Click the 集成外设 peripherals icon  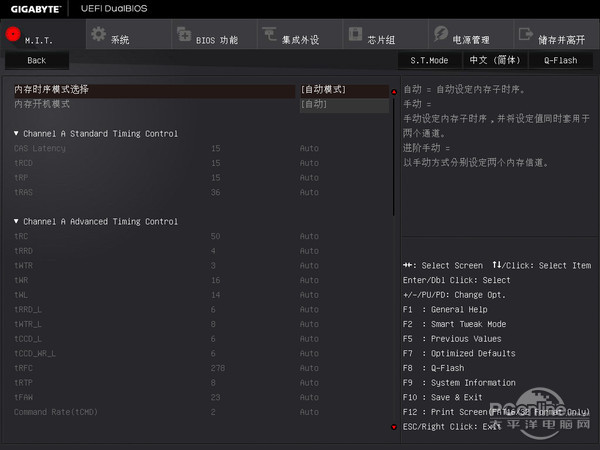(x=268, y=34)
